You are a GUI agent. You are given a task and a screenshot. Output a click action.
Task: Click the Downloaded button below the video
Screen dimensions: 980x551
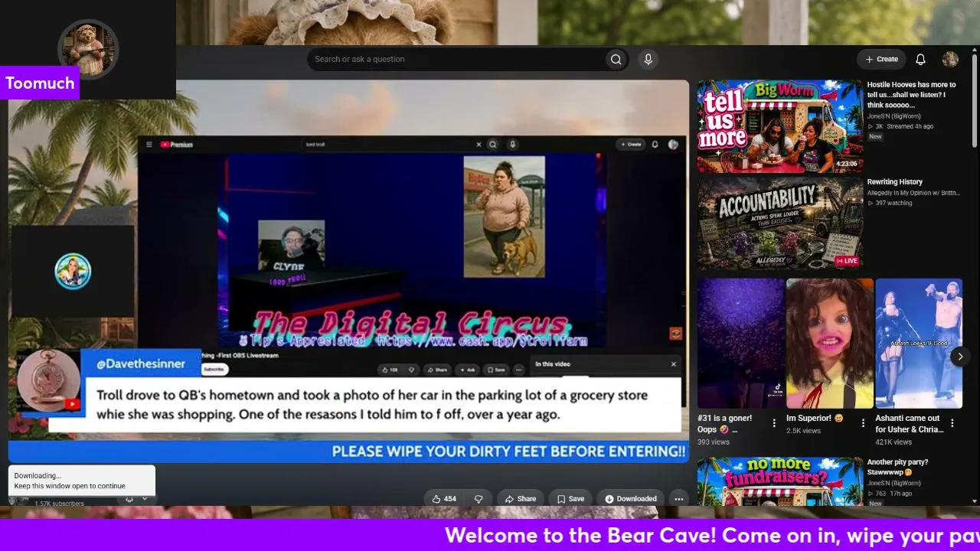[x=631, y=499]
